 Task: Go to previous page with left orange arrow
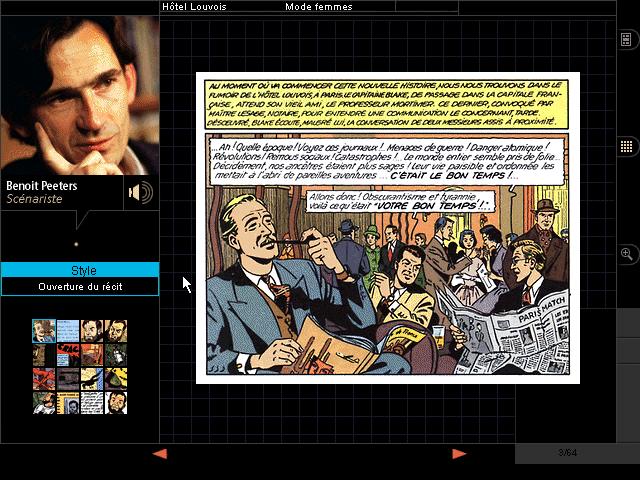coord(160,453)
